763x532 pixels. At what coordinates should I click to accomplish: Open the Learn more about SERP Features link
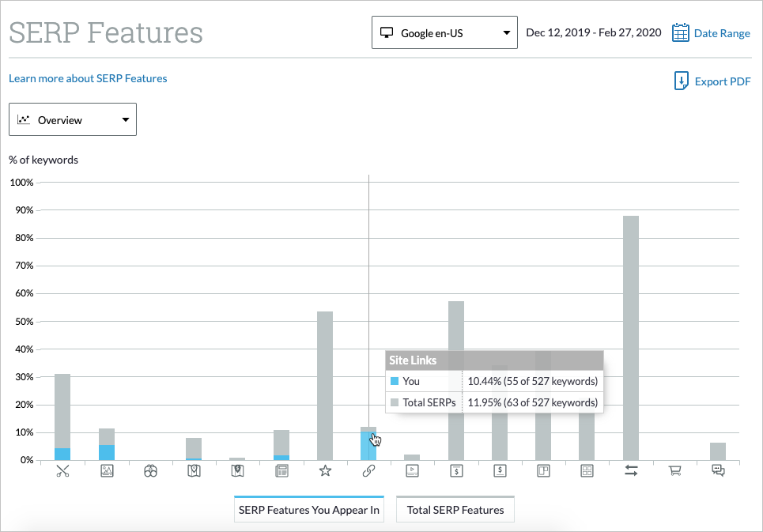87,78
